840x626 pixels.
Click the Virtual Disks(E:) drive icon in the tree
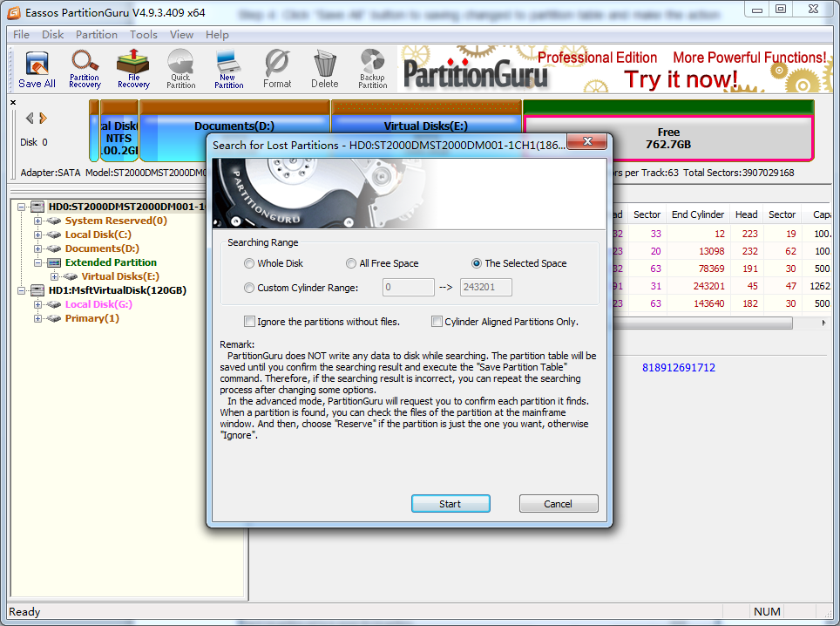click(x=71, y=276)
